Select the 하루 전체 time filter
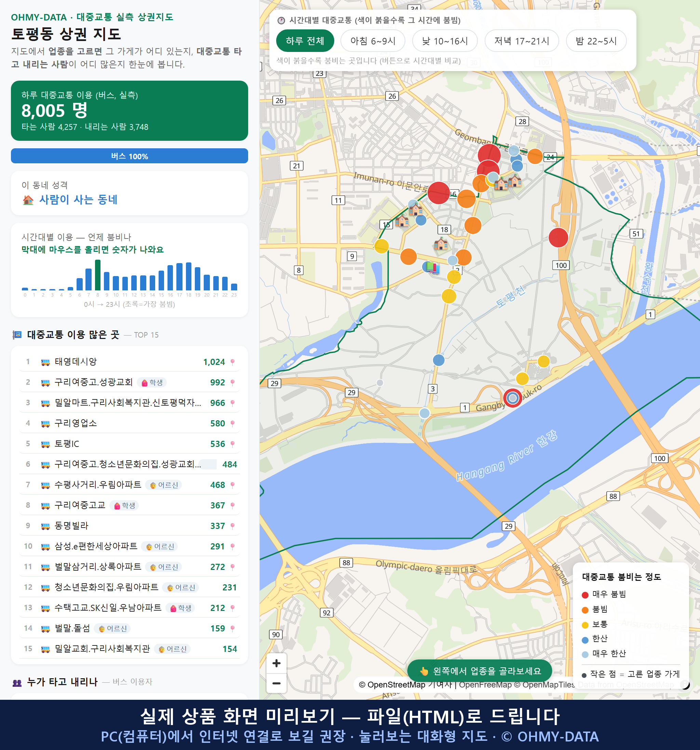The height and width of the screenshot is (750, 700). (305, 41)
